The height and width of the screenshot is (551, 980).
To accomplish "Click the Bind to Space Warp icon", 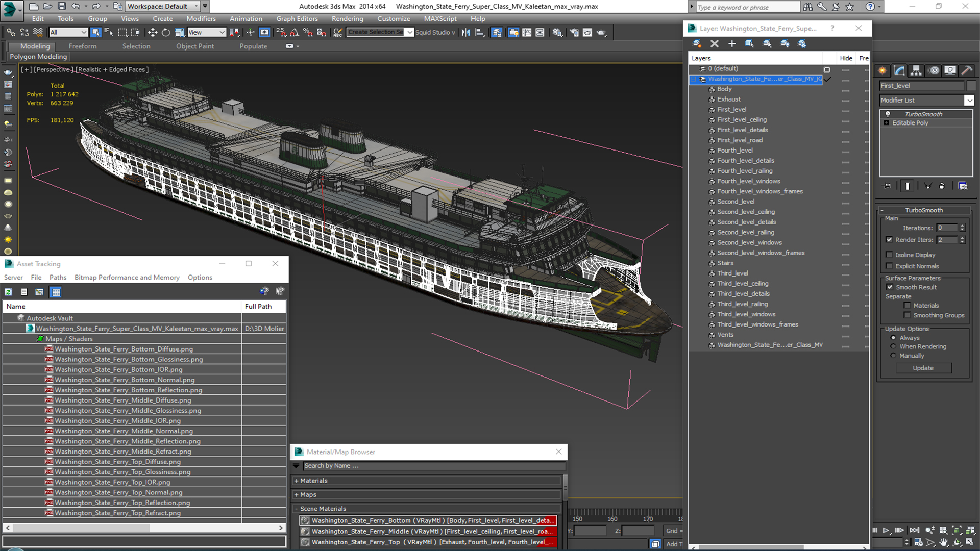I will click(x=38, y=32).
